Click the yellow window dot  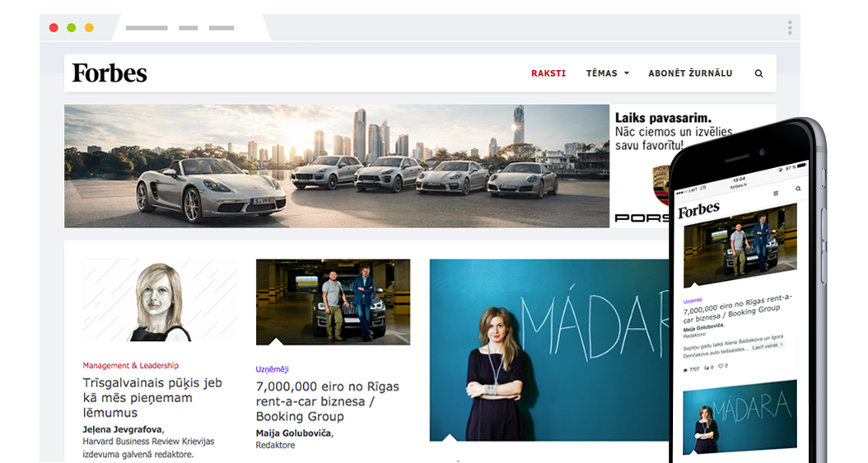point(89,28)
